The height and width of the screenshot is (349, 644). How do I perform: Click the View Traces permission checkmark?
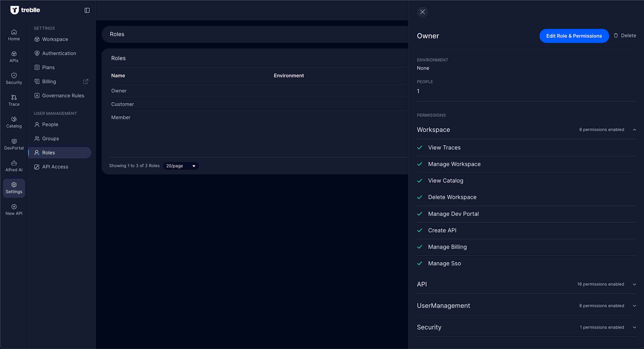pyautogui.click(x=420, y=148)
